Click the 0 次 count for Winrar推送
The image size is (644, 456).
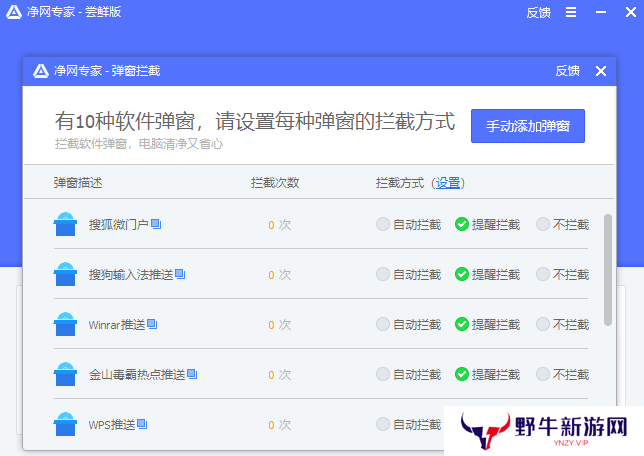coord(280,324)
